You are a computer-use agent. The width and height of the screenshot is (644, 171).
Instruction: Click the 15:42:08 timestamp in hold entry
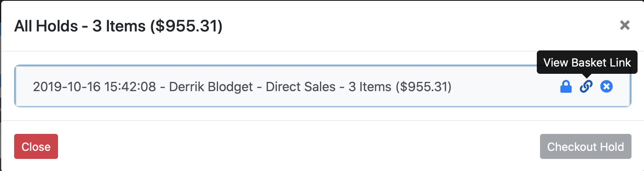130,87
